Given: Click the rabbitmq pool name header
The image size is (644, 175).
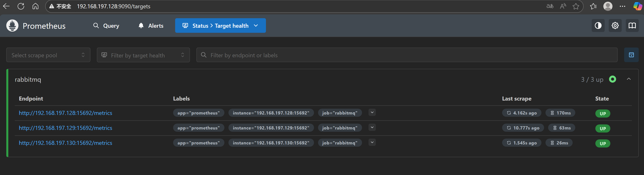Looking at the screenshot, I should click(x=28, y=80).
